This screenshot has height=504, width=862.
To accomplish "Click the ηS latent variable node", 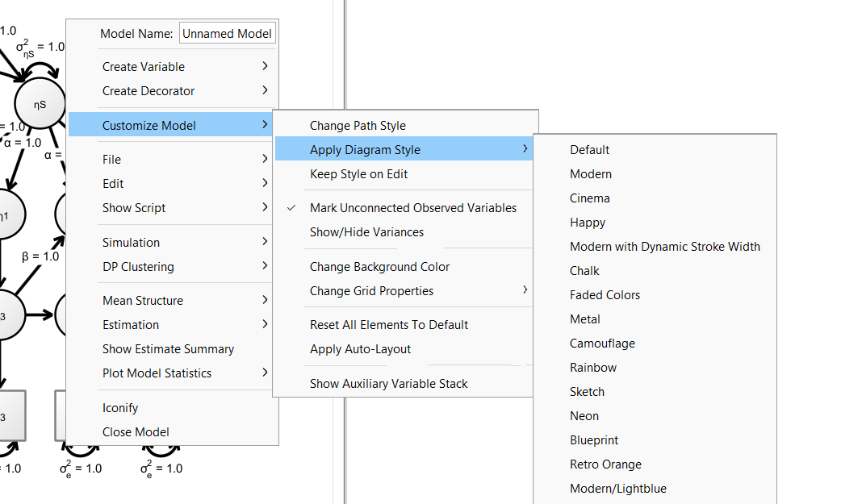I will (x=40, y=105).
